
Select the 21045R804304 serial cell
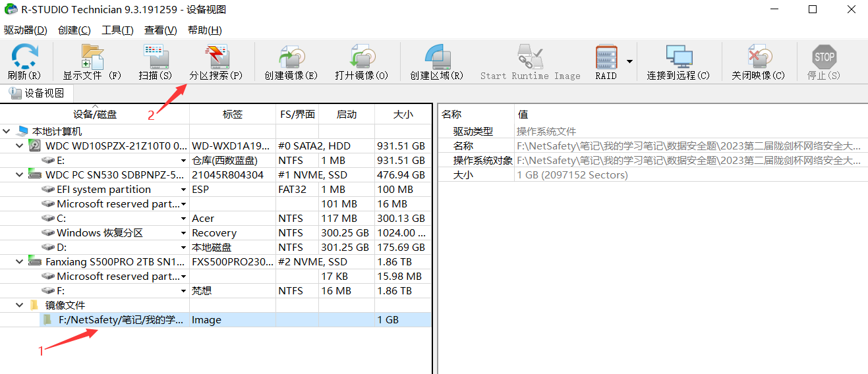(x=233, y=175)
